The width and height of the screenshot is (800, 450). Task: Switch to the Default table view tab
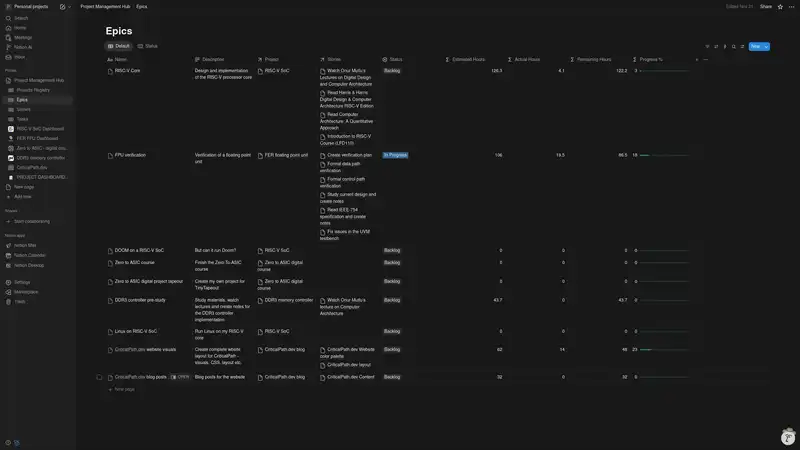click(118, 46)
